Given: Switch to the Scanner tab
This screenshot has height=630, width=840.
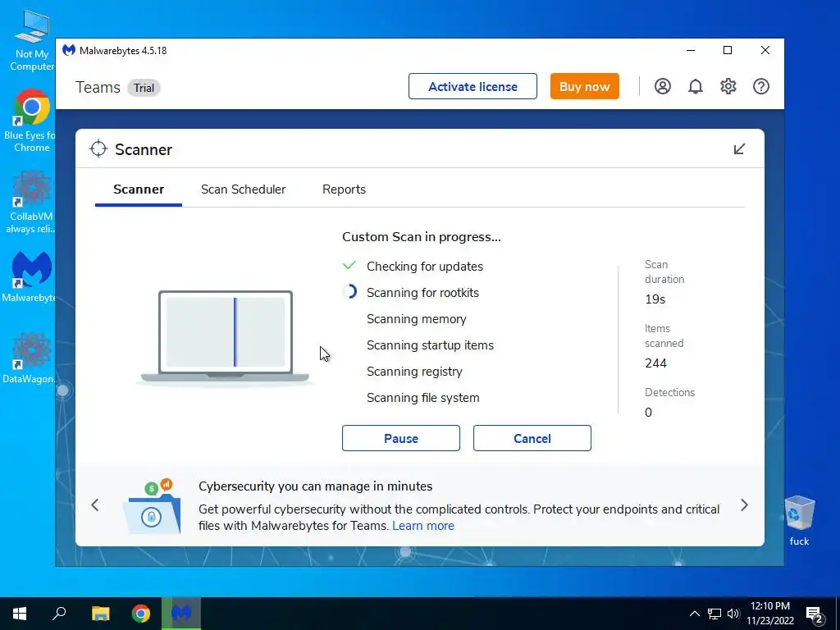Looking at the screenshot, I should pyautogui.click(x=139, y=189).
